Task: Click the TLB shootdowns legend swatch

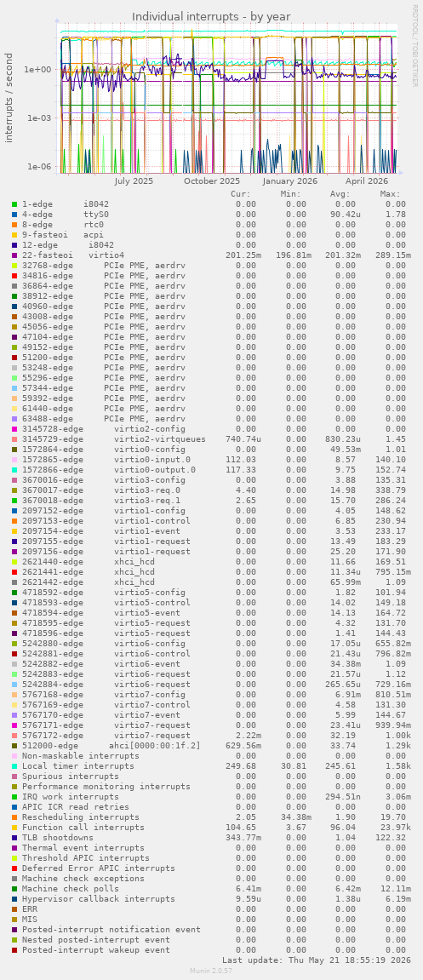Action: tap(14, 838)
